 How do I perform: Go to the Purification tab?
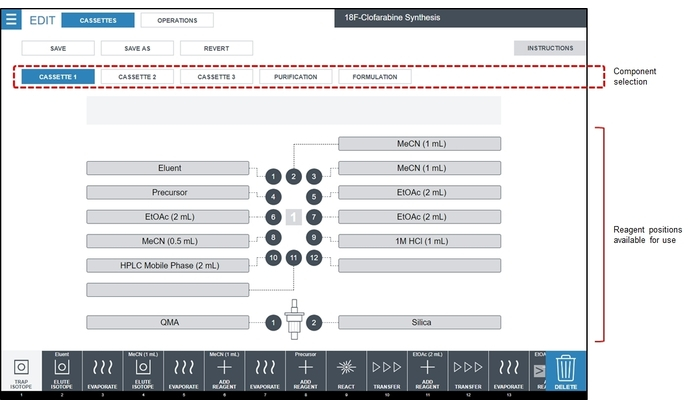coord(295,76)
